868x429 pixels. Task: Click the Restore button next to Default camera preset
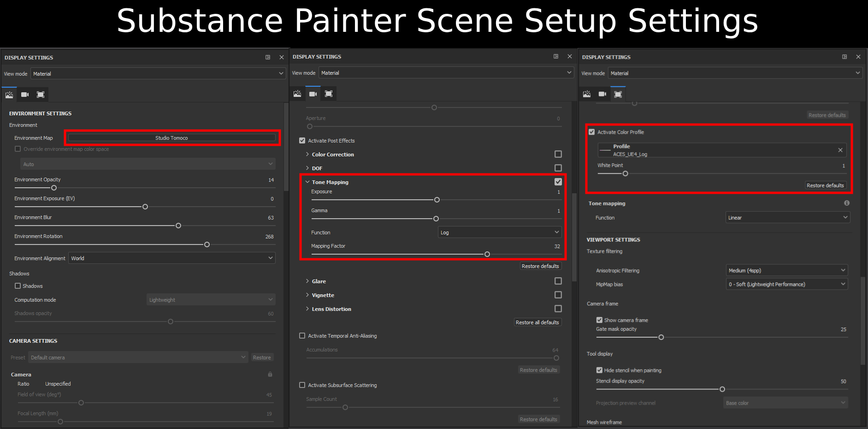coord(262,357)
